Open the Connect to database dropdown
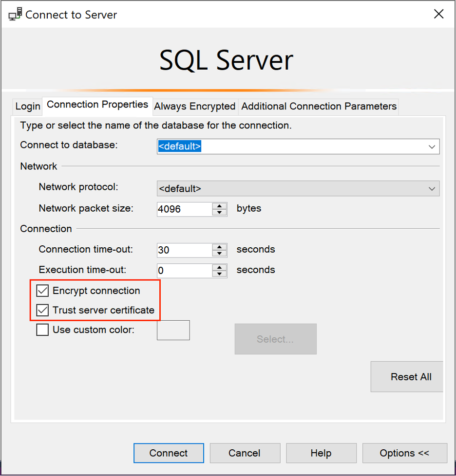Viewport: 456px width, 476px height. [432, 146]
